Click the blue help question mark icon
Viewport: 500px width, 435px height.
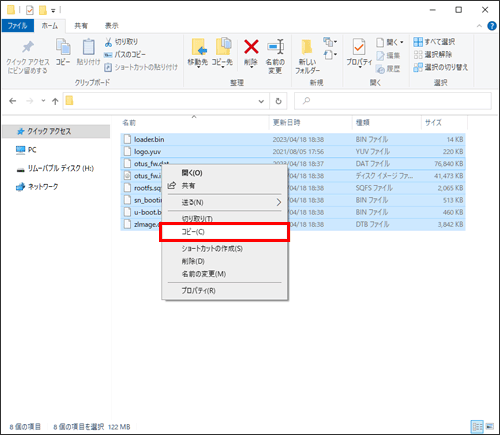(492, 26)
